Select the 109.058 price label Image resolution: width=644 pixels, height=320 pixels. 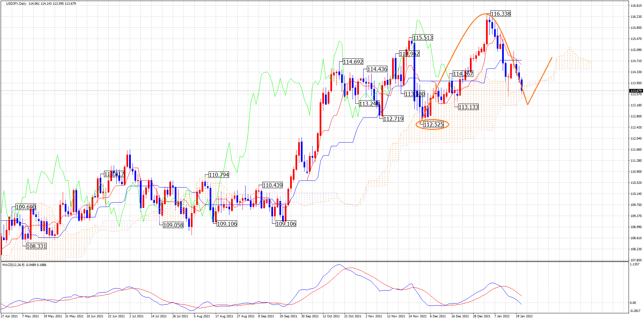point(173,225)
